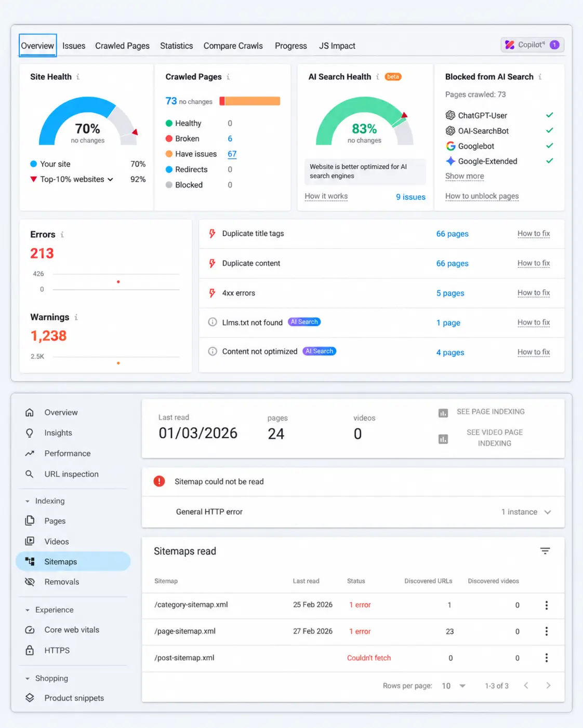Collapse the Shopping section
The image size is (583, 728).
tap(28, 679)
